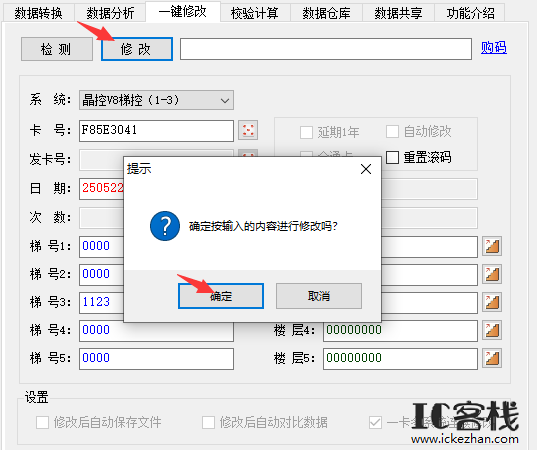Click the 取消 button in dialog
The height and width of the screenshot is (450, 537).
(x=319, y=296)
